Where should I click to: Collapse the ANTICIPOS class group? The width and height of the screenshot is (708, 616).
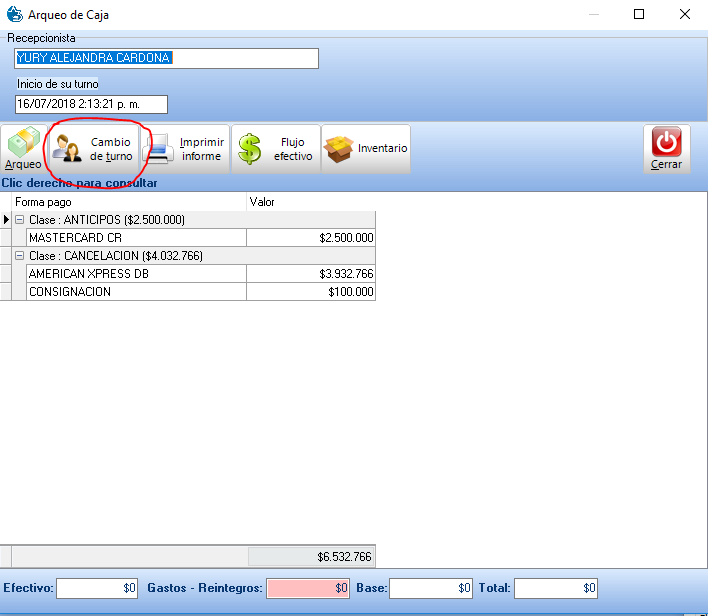point(19,219)
